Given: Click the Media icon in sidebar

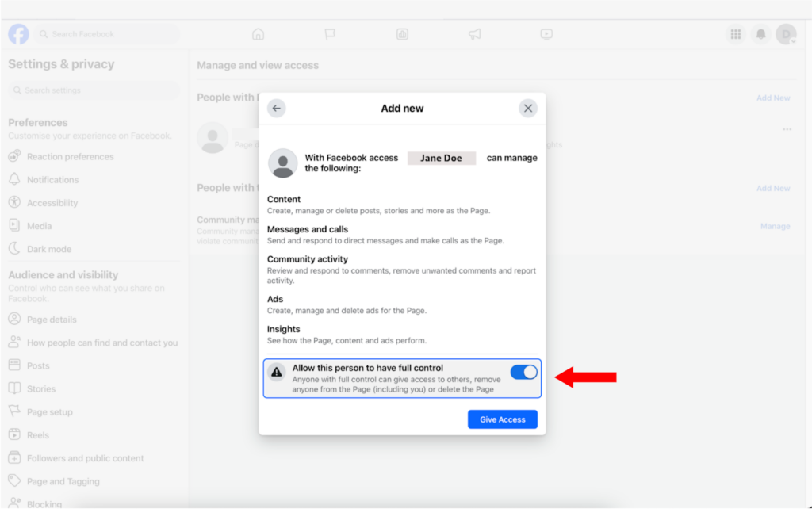Looking at the screenshot, I should point(14,225).
